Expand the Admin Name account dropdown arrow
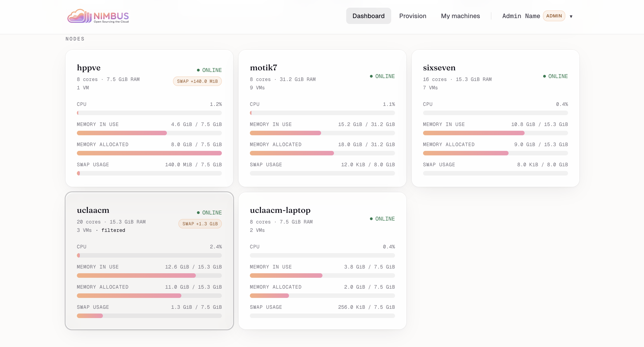The width and height of the screenshot is (644, 347). pyautogui.click(x=571, y=17)
